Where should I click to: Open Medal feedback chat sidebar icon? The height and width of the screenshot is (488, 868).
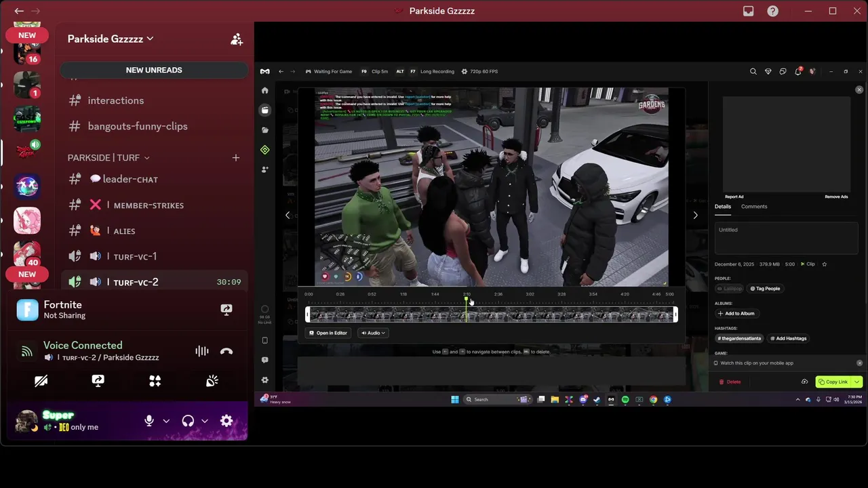(264, 360)
